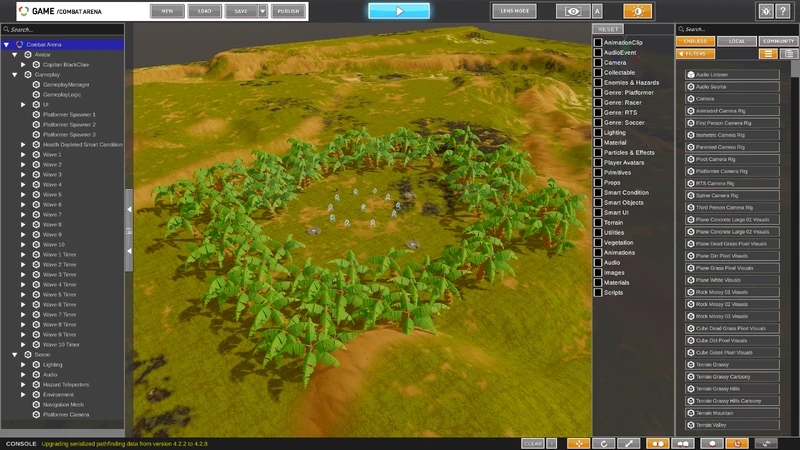
Task: Enable the AnimationClip filter checkbox
Action: (598, 42)
